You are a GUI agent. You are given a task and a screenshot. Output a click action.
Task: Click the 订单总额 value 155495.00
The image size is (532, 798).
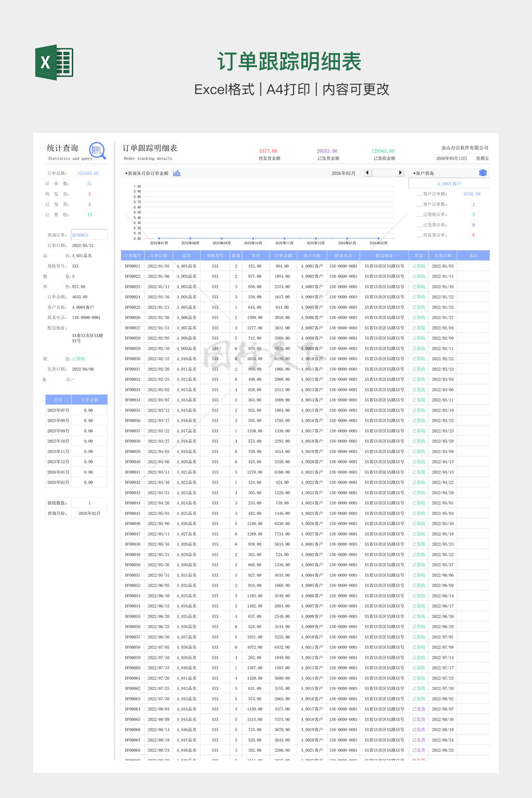pyautogui.click(x=88, y=174)
